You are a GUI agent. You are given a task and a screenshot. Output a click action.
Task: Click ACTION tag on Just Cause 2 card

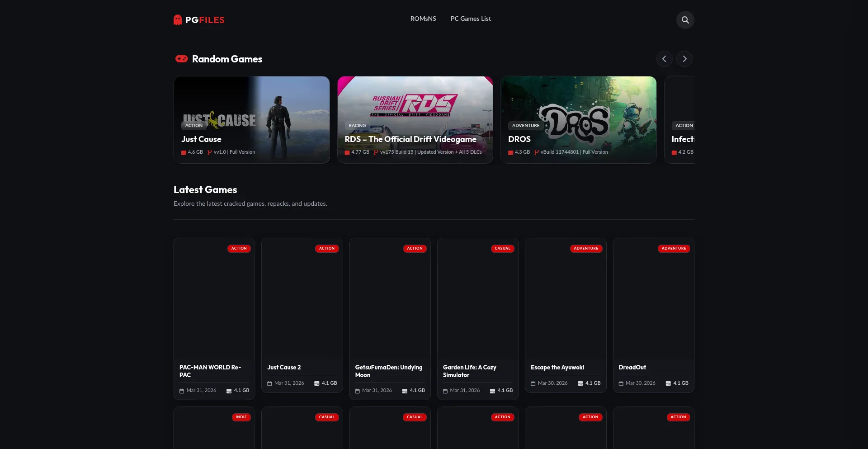coord(327,248)
